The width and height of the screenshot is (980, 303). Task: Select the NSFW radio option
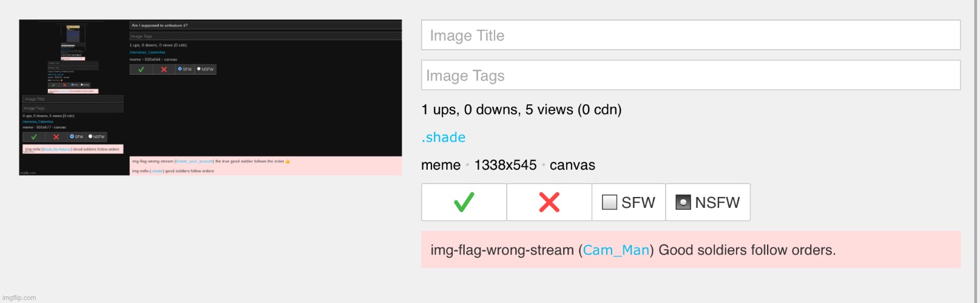pos(708,202)
